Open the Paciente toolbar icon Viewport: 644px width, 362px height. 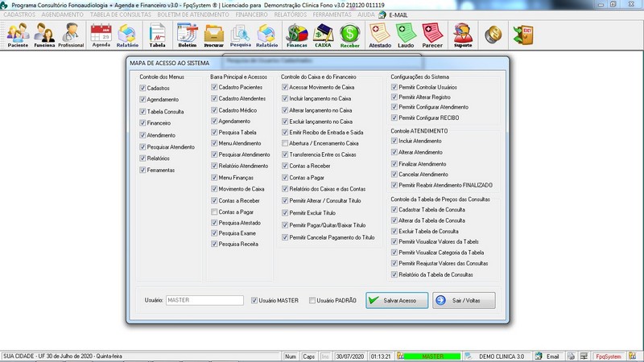[x=18, y=35]
